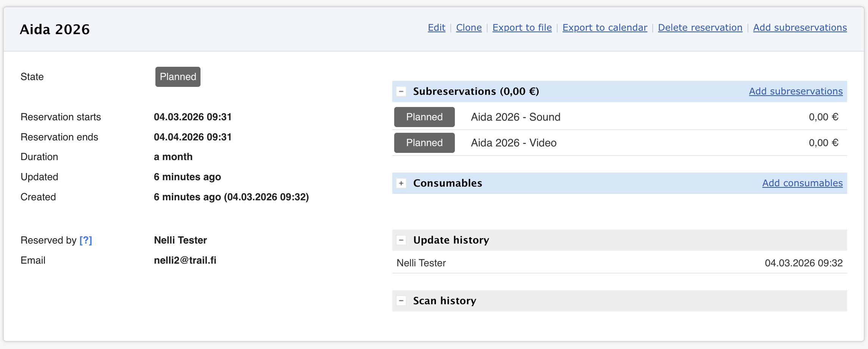The width and height of the screenshot is (868, 349).
Task: Click Add consumables link
Action: (x=802, y=183)
